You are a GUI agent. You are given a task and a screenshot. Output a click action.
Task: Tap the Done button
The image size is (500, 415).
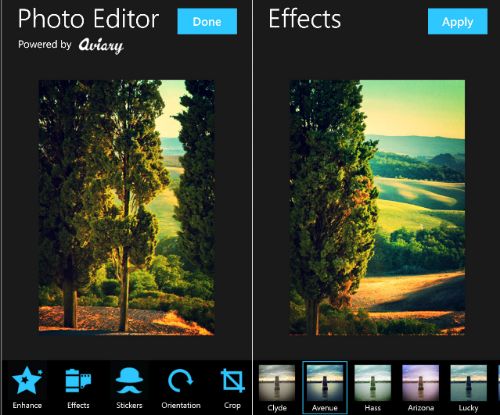click(x=207, y=21)
